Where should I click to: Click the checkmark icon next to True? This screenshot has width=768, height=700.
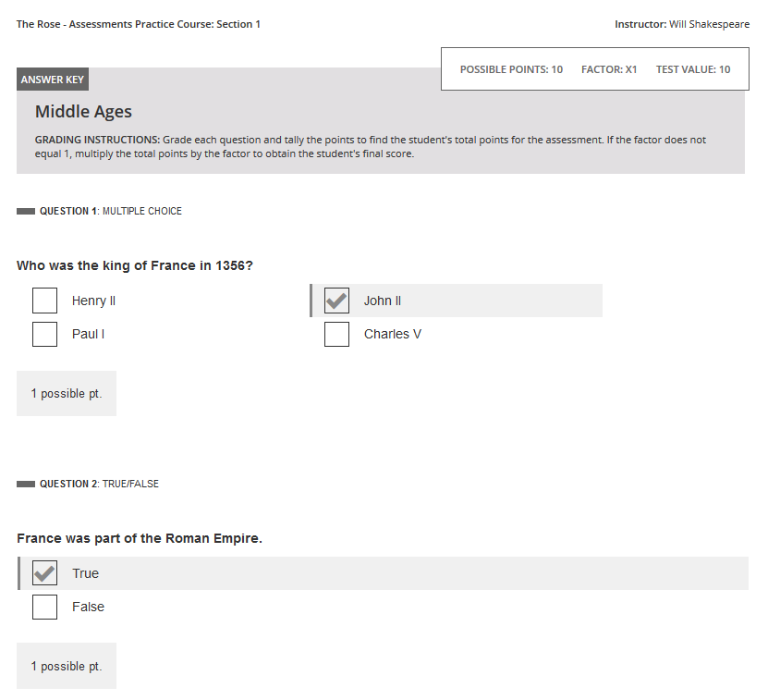(x=44, y=572)
